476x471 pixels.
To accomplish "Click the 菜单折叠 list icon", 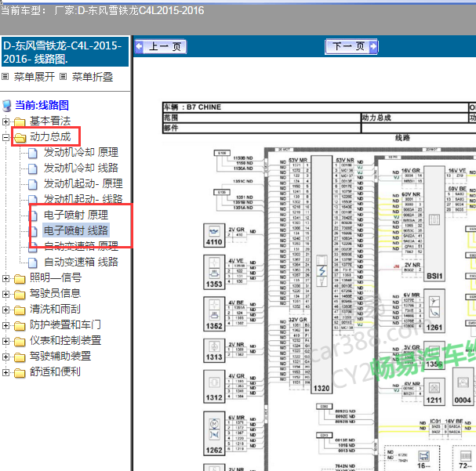I will tap(63, 77).
